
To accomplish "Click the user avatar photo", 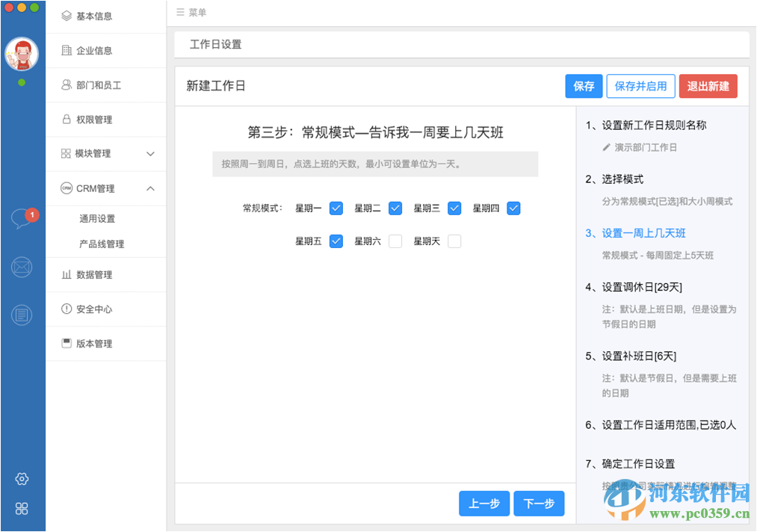I will coord(22,54).
